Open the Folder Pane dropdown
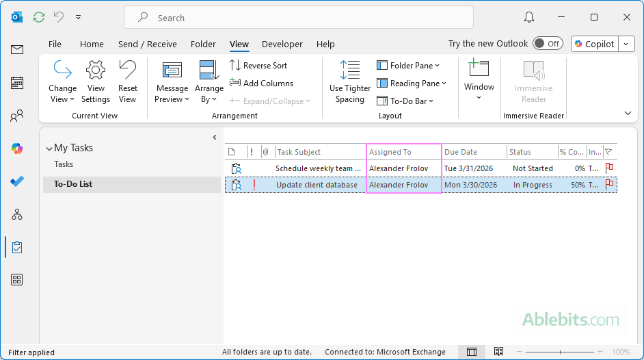The image size is (644, 360). click(408, 65)
